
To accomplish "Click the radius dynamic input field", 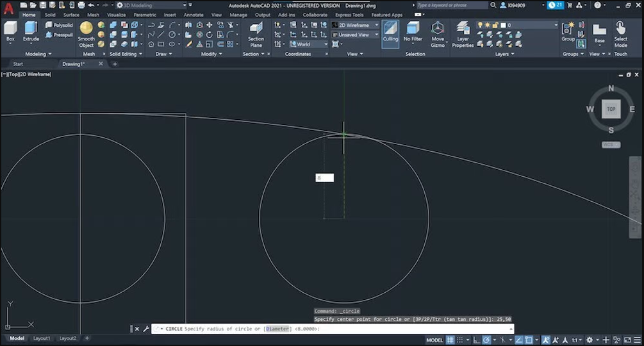I will click(x=324, y=177).
